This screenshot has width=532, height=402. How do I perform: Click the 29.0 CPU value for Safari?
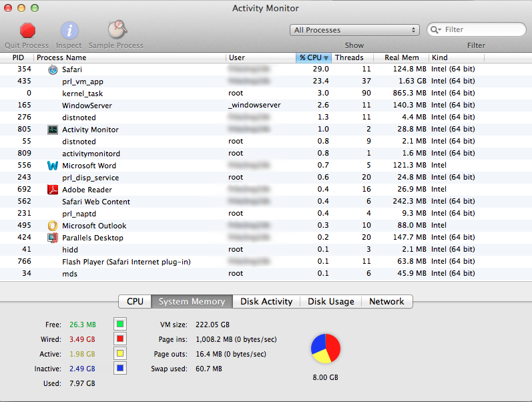pyautogui.click(x=320, y=69)
